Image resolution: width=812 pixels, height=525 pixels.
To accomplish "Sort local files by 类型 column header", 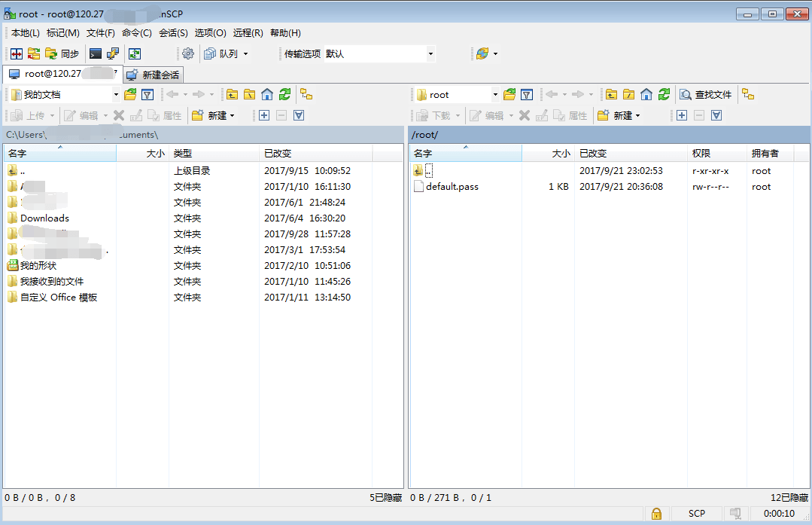I will [x=214, y=154].
